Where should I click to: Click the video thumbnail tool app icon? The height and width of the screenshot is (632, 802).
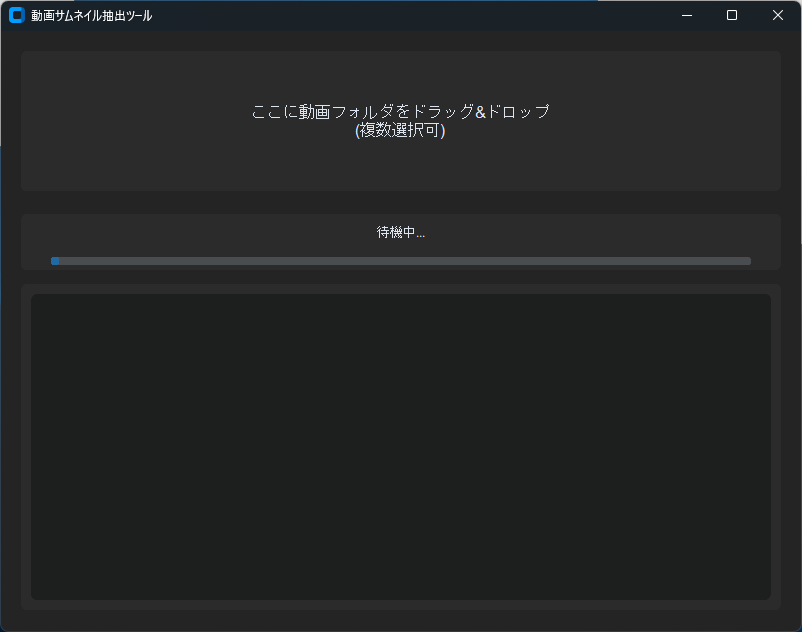click(x=16, y=15)
